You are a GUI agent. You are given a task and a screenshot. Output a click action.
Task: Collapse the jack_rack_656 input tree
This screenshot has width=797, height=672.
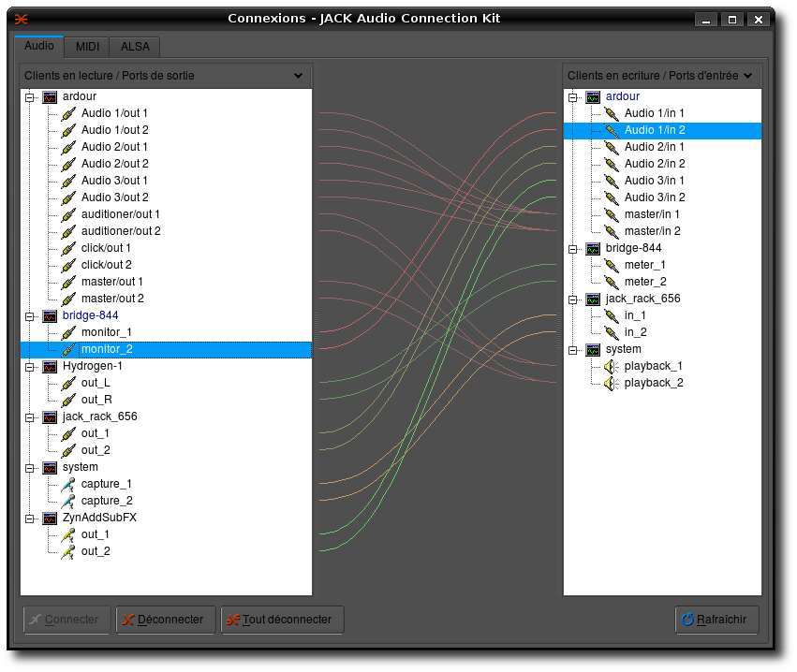tap(572, 299)
